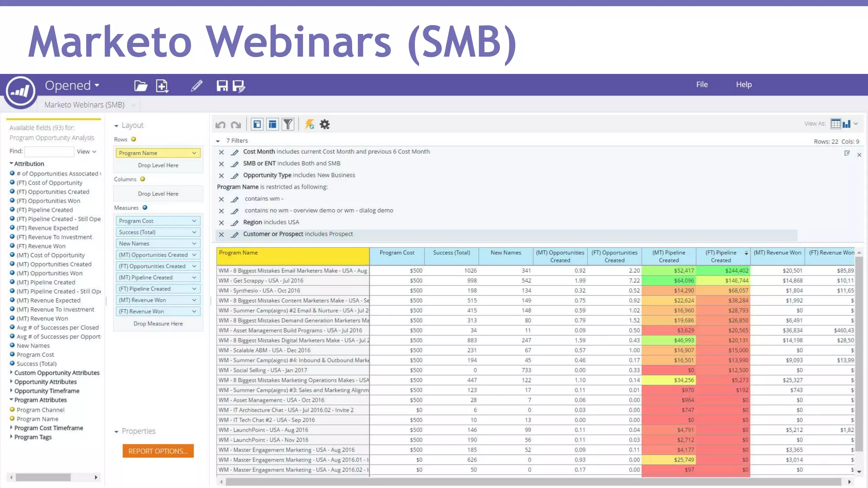Image resolution: width=868 pixels, height=488 pixels.
Task: Select the (MT) Revenue Expected field
Action: [48, 300]
